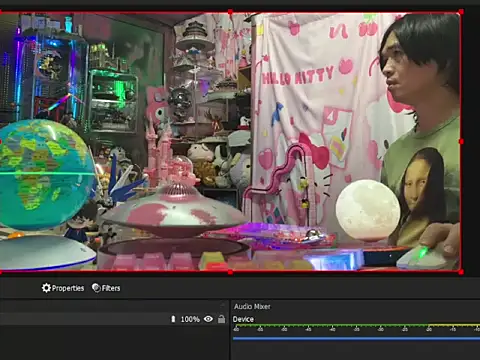Click bottom-center red handle of preview
480x360 pixels.
pyautogui.click(x=230, y=272)
